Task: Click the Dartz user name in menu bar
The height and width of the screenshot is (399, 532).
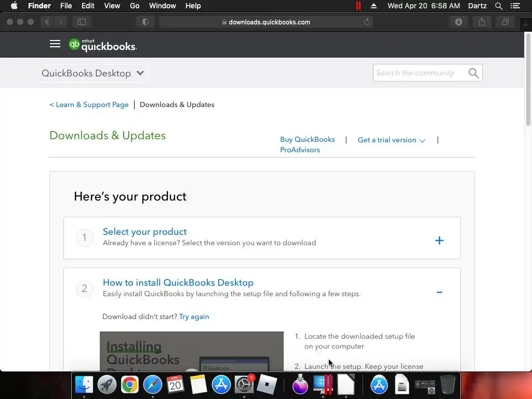Action: pyautogui.click(x=477, y=6)
